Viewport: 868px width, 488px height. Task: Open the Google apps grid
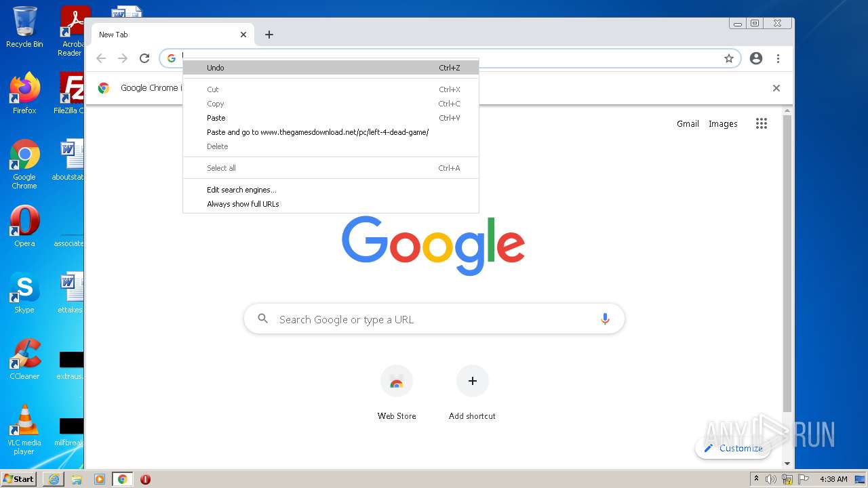[762, 123]
